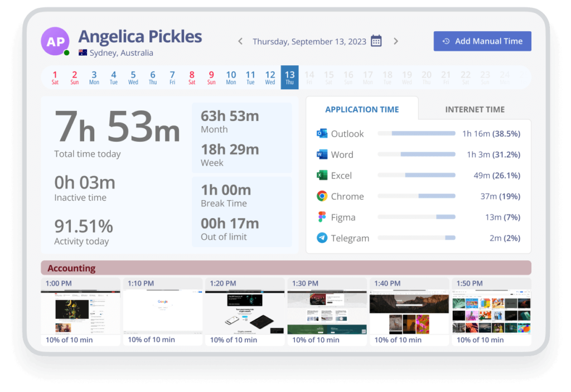
Task: Click the Telegram application icon
Action: tap(322, 238)
